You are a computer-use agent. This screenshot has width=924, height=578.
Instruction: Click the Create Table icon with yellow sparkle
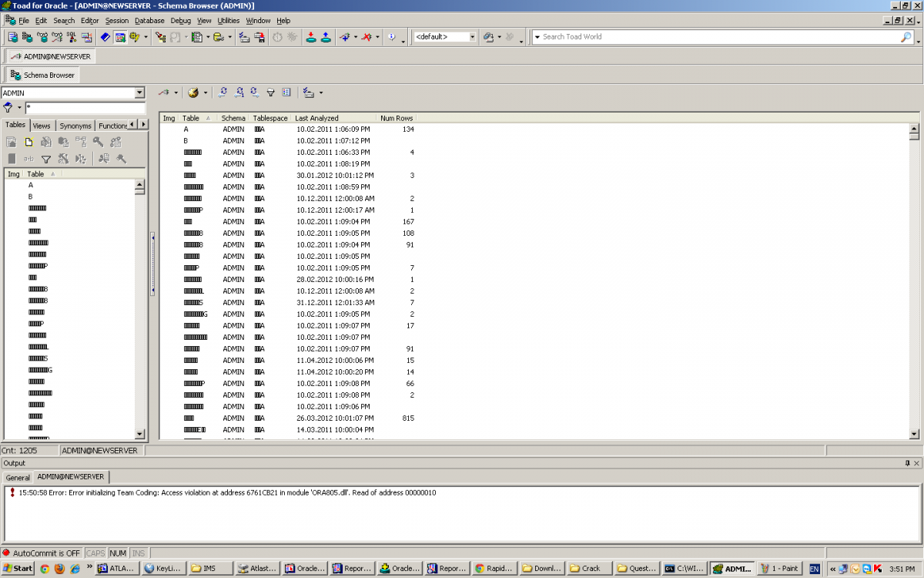(x=28, y=142)
